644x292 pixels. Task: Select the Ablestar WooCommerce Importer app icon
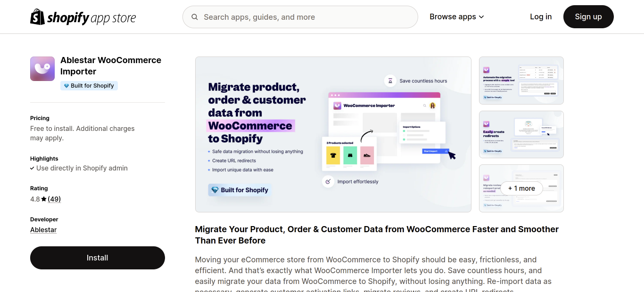[x=42, y=68]
